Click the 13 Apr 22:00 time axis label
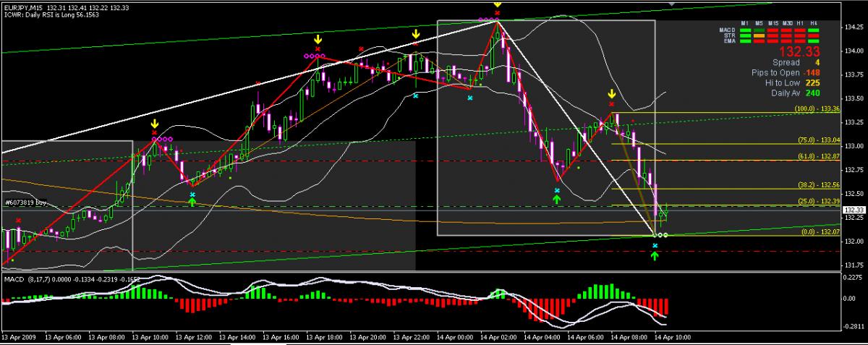 pyautogui.click(x=411, y=338)
